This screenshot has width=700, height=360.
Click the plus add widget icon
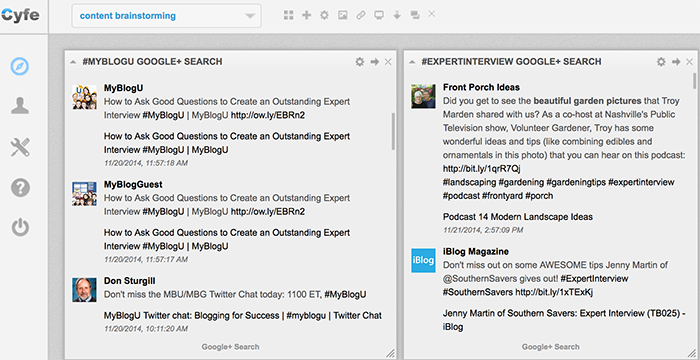coord(307,15)
